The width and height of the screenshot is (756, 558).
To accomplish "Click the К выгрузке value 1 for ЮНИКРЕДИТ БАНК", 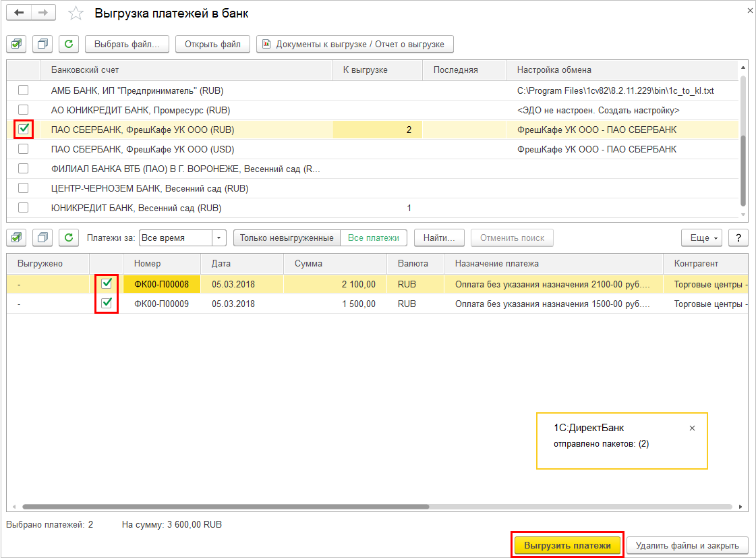I will click(377, 208).
